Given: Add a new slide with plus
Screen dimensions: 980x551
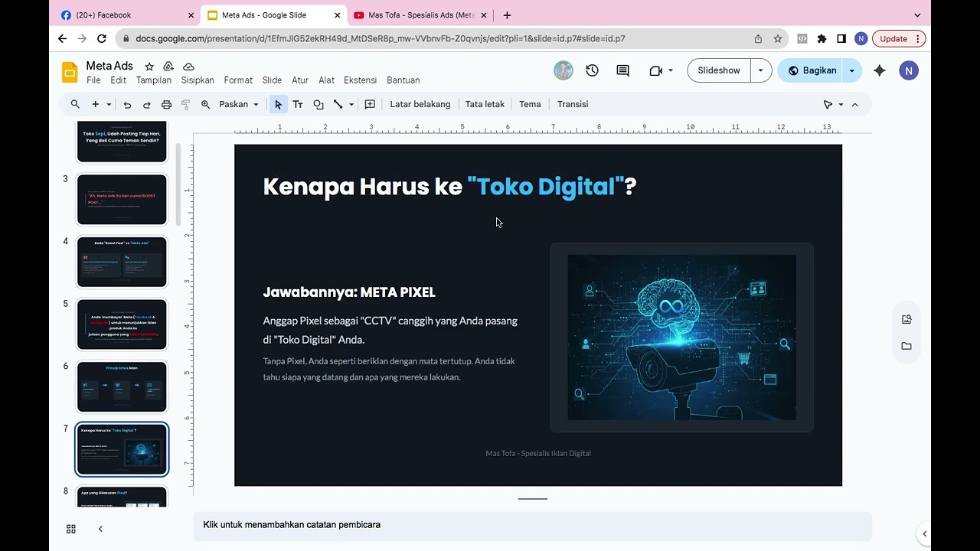Looking at the screenshot, I should point(95,104).
